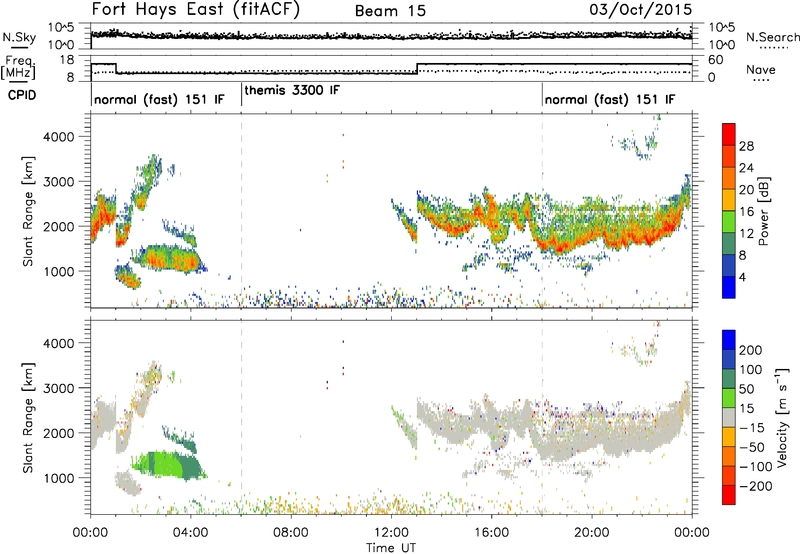
Task: Click the 'Time UT' axis title
Action: [391, 548]
